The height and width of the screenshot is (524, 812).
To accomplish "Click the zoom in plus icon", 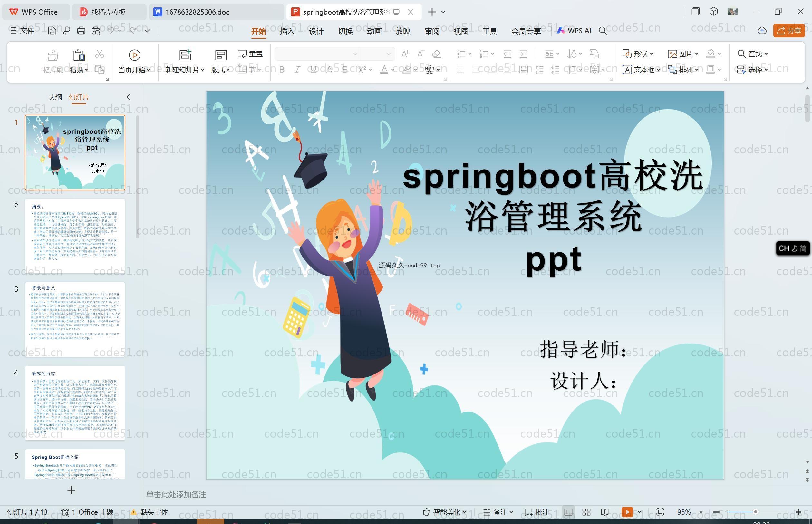I will coord(798,512).
